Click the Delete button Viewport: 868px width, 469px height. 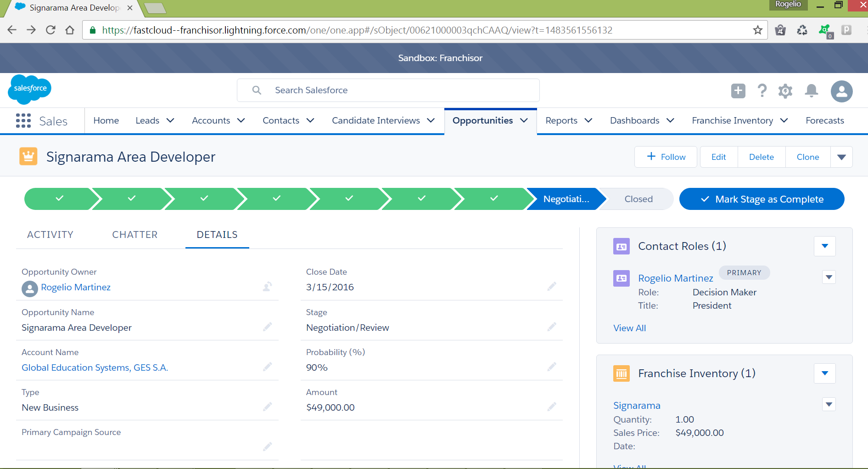point(762,157)
